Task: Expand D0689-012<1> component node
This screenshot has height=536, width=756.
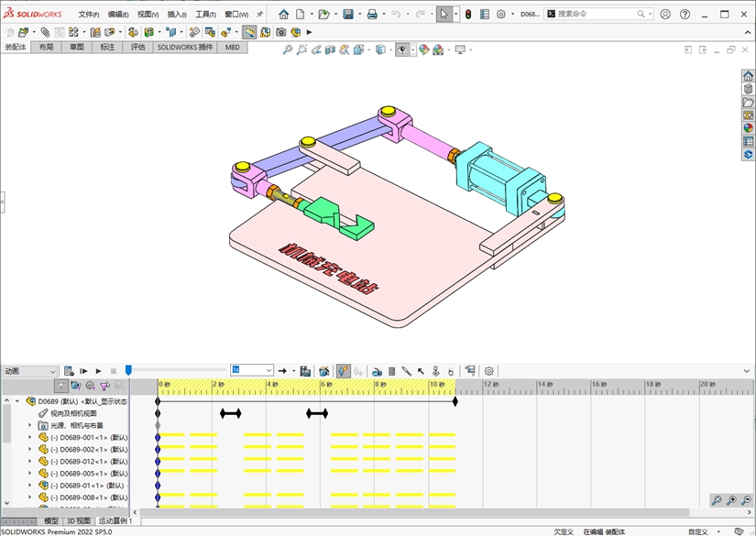Action: click(30, 461)
